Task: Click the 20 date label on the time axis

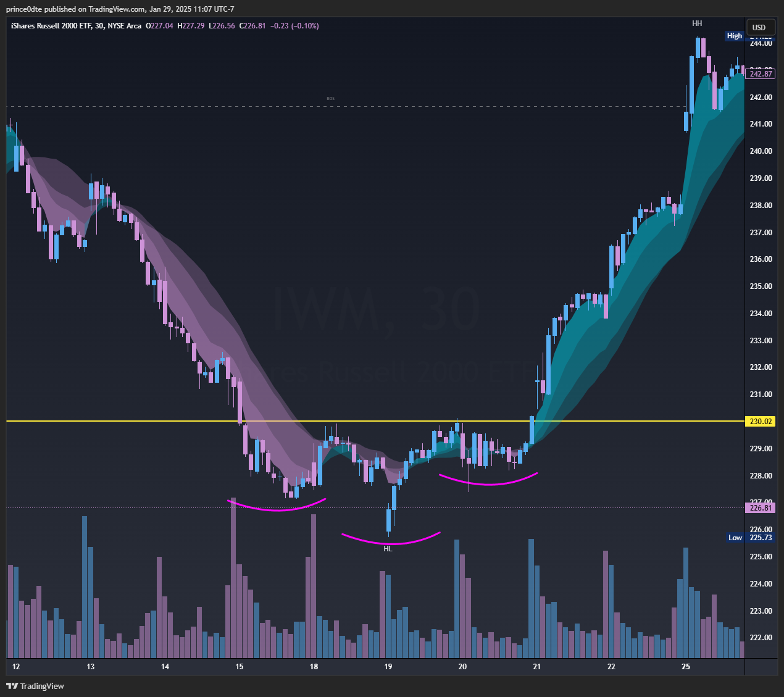Action: tap(462, 667)
